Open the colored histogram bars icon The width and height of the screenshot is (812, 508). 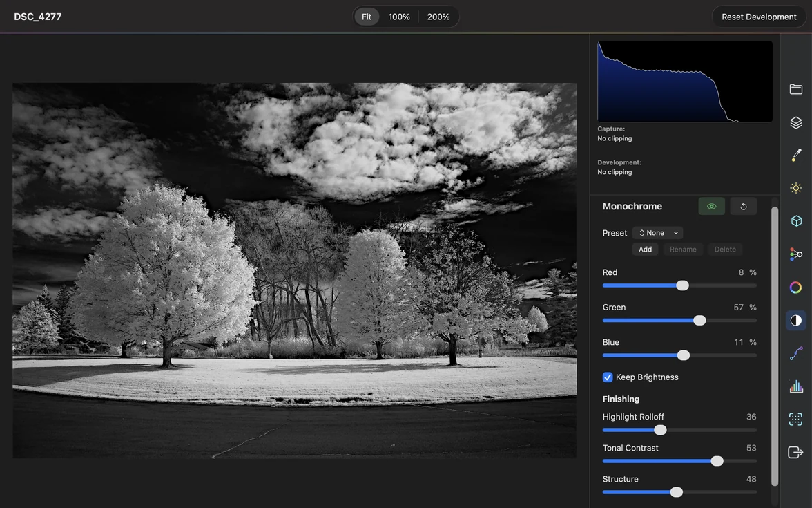(796, 386)
